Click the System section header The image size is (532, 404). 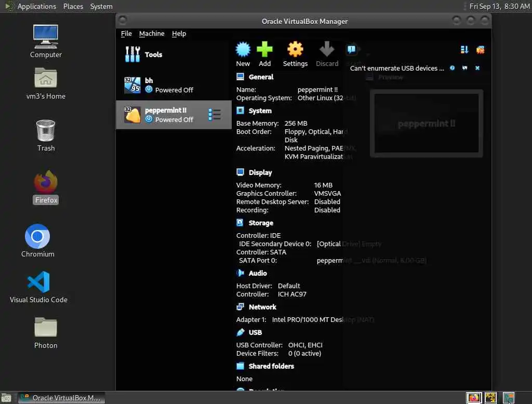(x=260, y=111)
